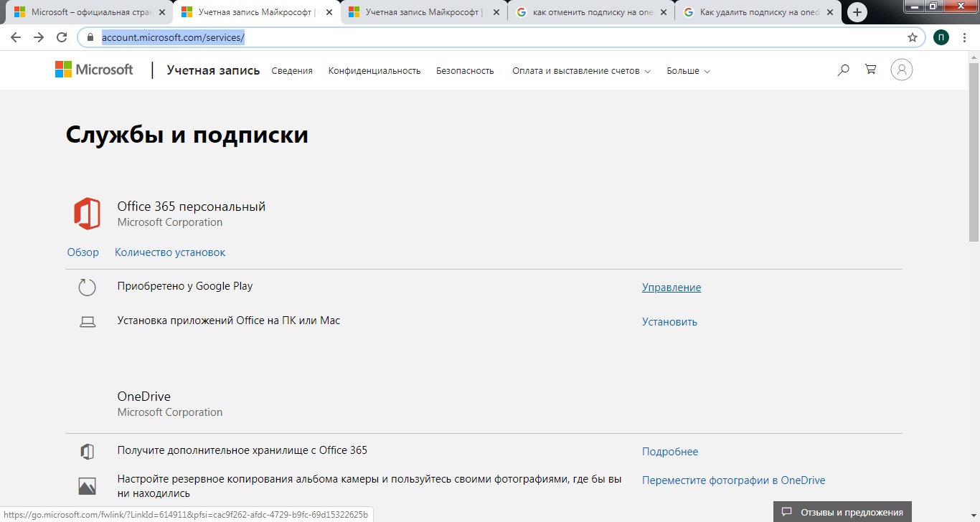Viewport: 980px width, 522px height.
Task: Click the photo backup picture icon
Action: tap(87, 486)
